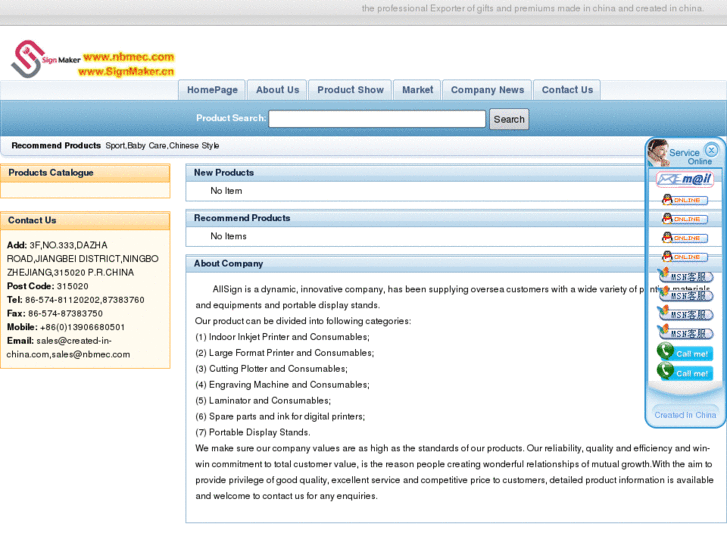The width and height of the screenshot is (727, 545).
Task: Click the Mobile number +86(0)13906680501
Action: pos(83,327)
